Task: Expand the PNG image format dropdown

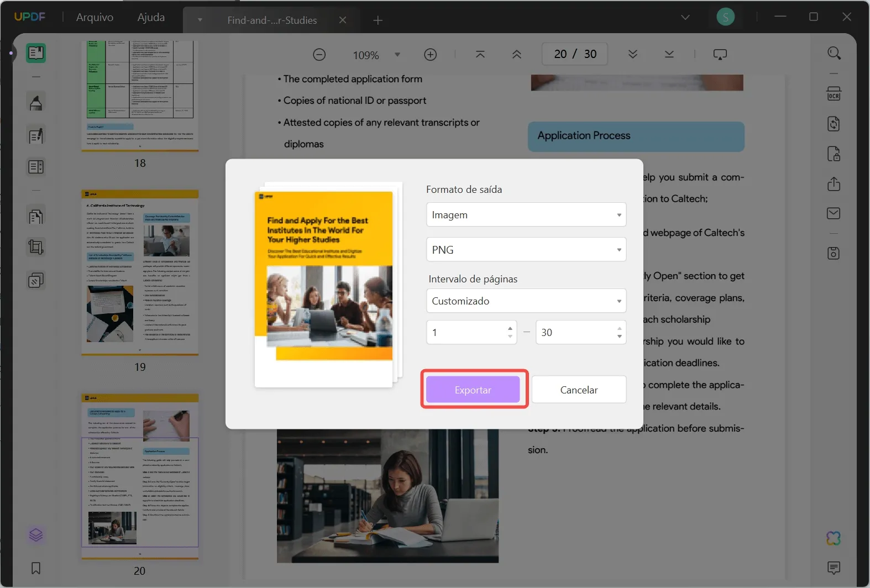Action: click(526, 249)
